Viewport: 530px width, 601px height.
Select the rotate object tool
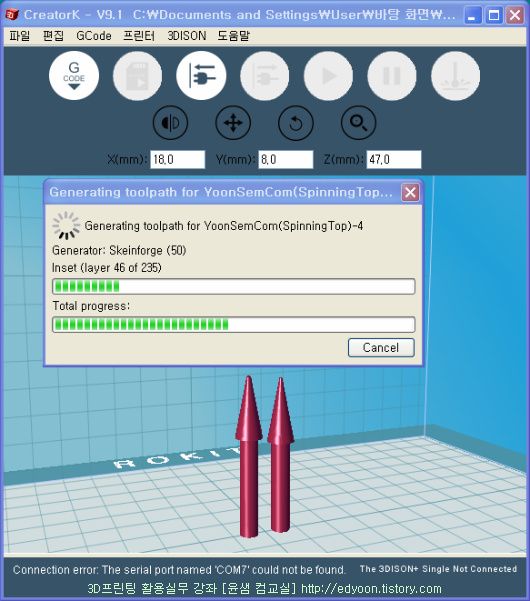295,123
